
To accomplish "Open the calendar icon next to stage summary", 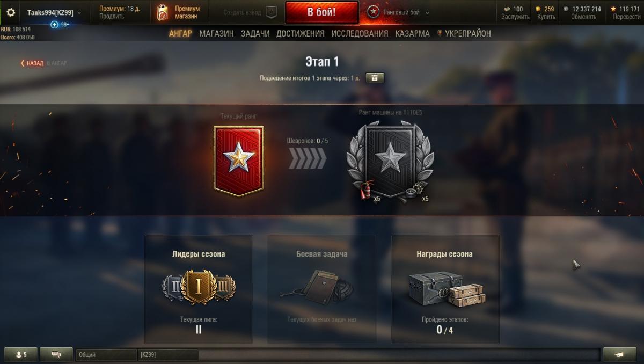I will (x=375, y=78).
